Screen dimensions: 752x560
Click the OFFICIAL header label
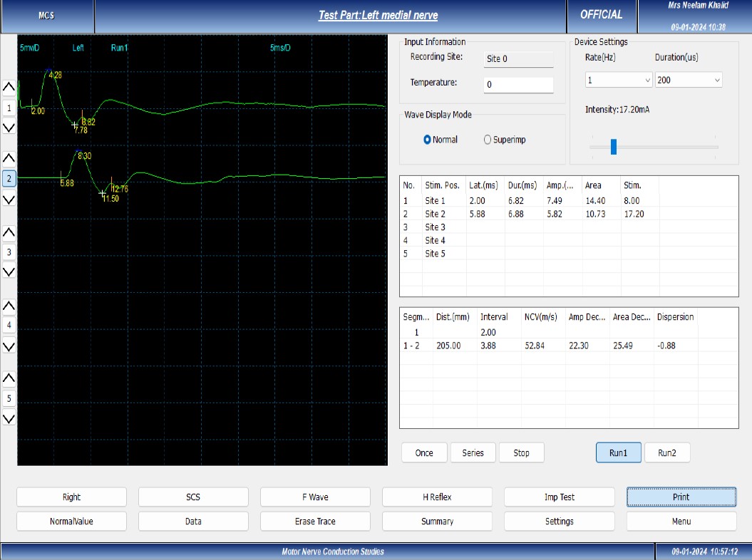coord(601,15)
